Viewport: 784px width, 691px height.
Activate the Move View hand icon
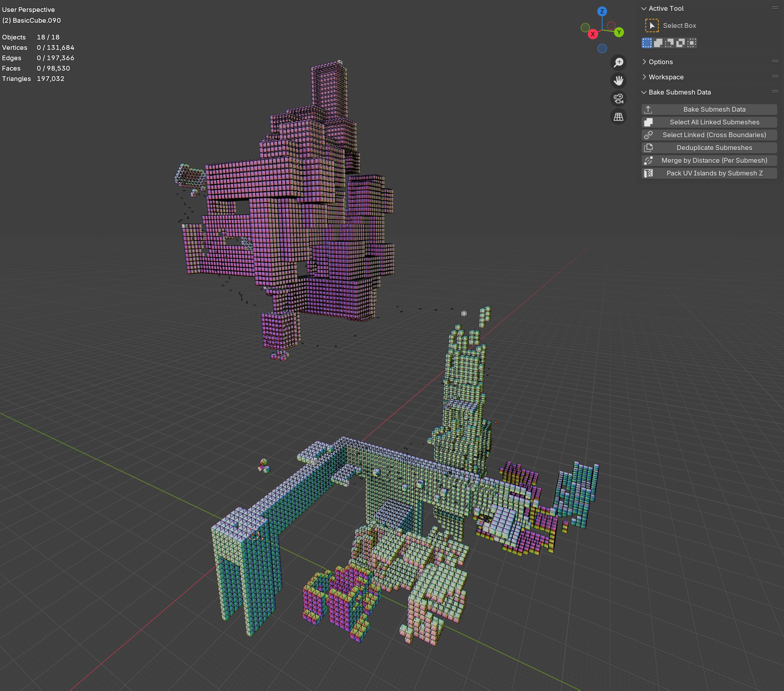click(x=619, y=81)
